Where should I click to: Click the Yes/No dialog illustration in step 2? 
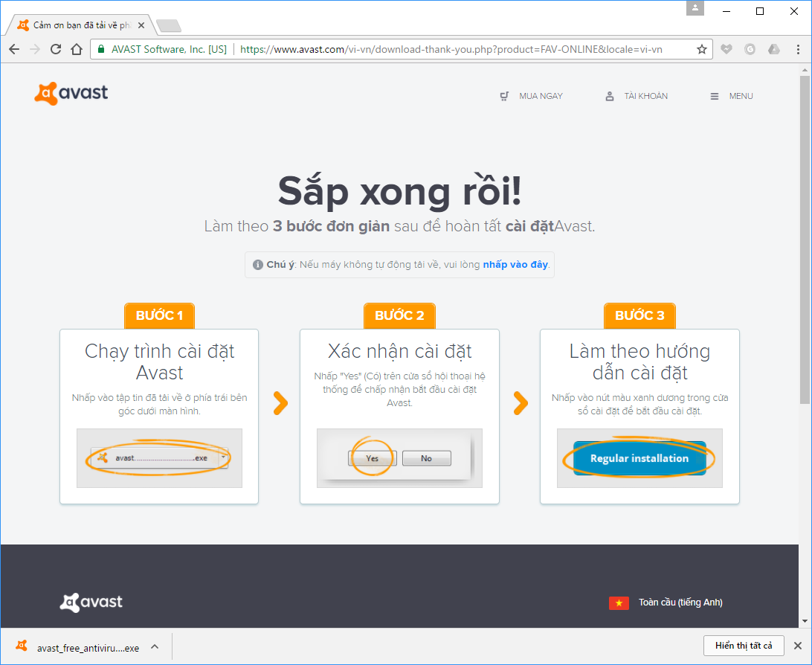(x=399, y=458)
